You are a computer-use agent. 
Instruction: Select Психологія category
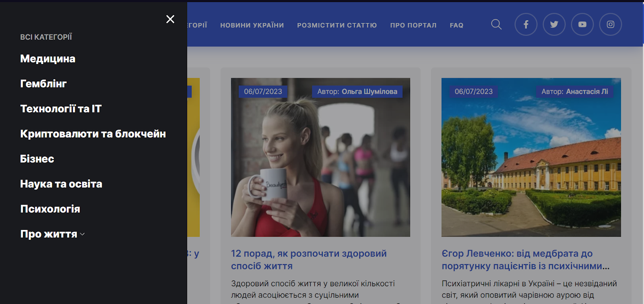pyautogui.click(x=50, y=209)
